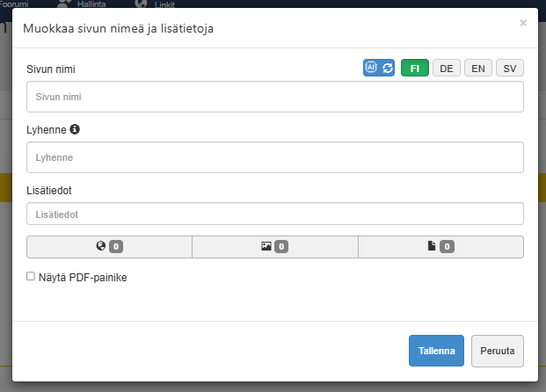Click the Peruuta button
This screenshot has width=546, height=392.
coord(498,351)
